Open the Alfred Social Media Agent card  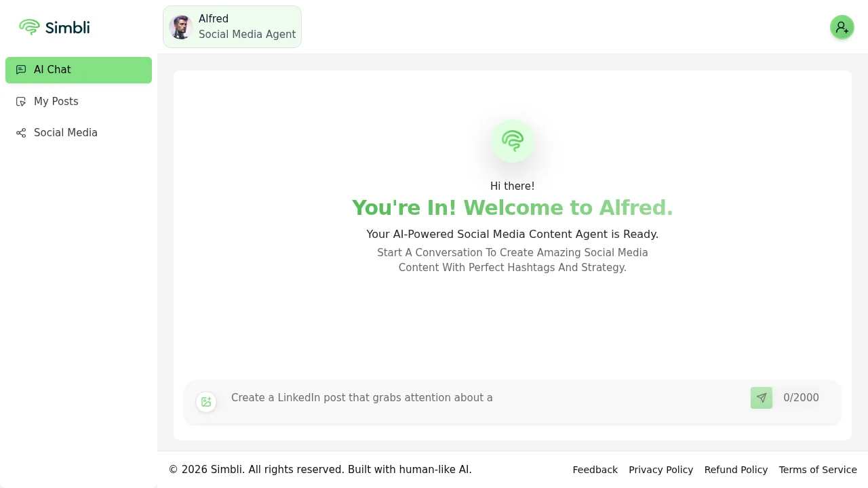coord(232,26)
